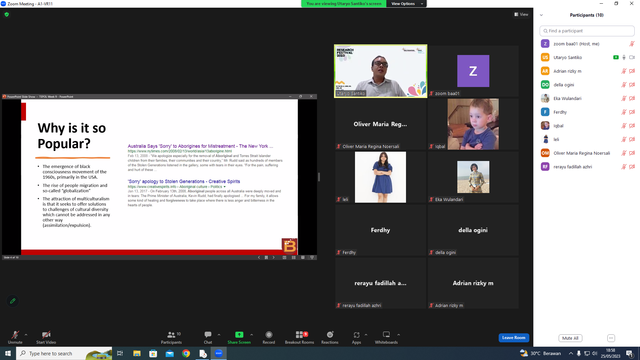Open the Apps panel
This screenshot has height=360, width=640.
(x=356, y=337)
